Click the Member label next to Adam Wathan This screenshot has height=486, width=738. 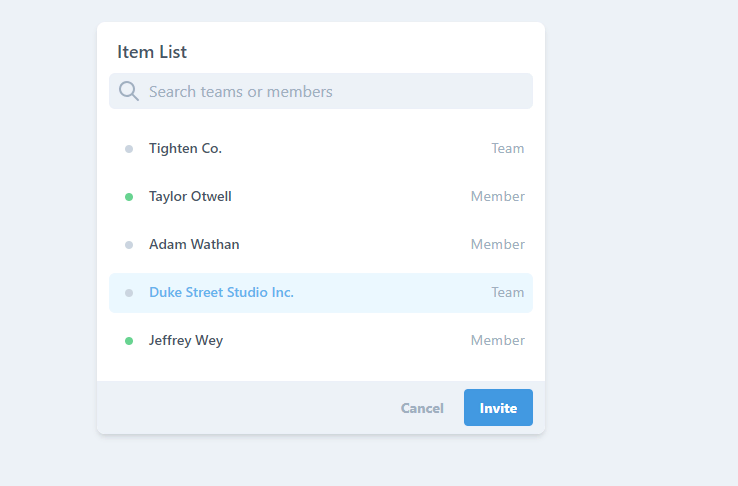[497, 245]
